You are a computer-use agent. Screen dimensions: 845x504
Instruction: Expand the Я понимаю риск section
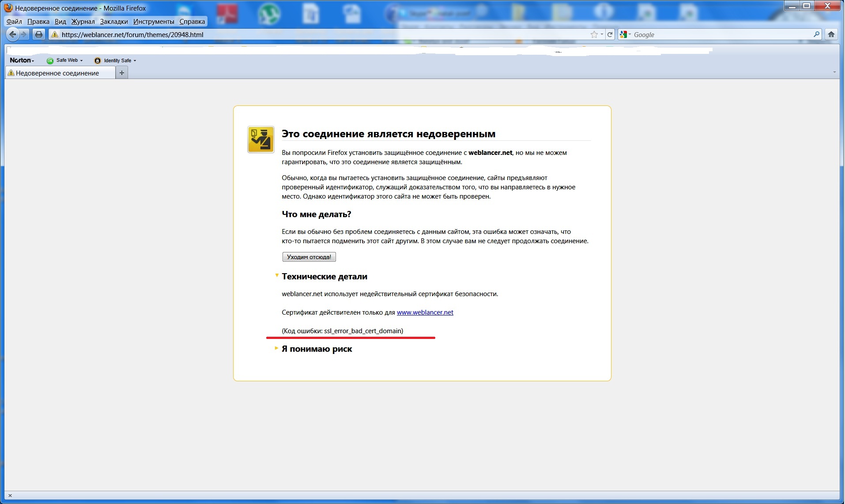click(277, 348)
